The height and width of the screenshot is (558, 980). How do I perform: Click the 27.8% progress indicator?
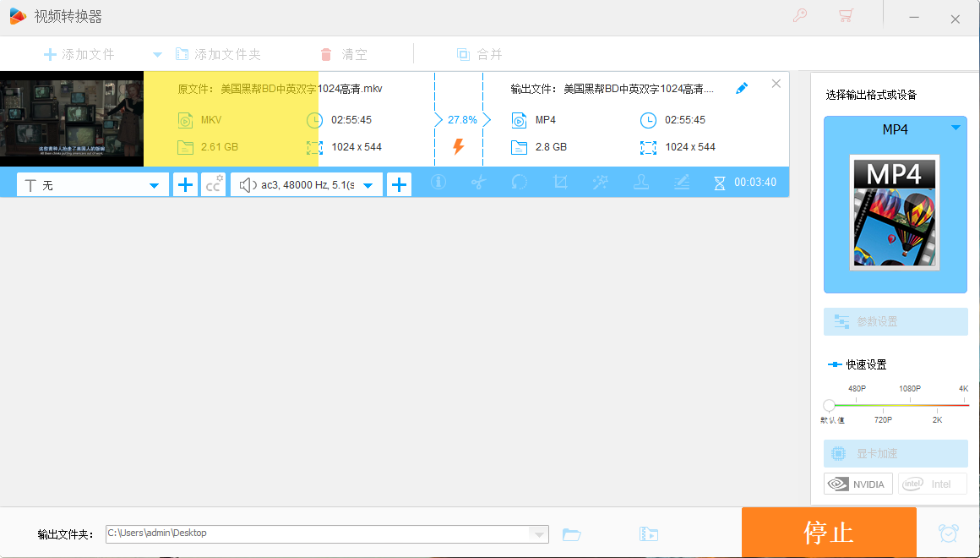(x=462, y=119)
